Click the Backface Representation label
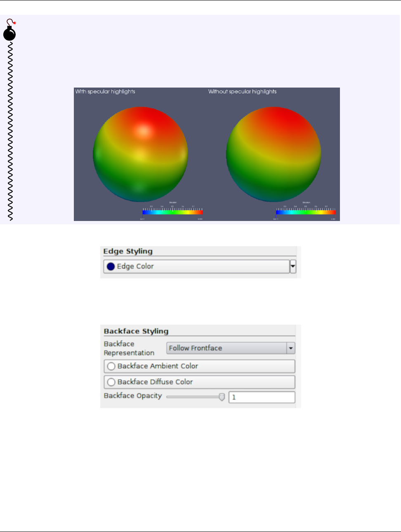 129,348
